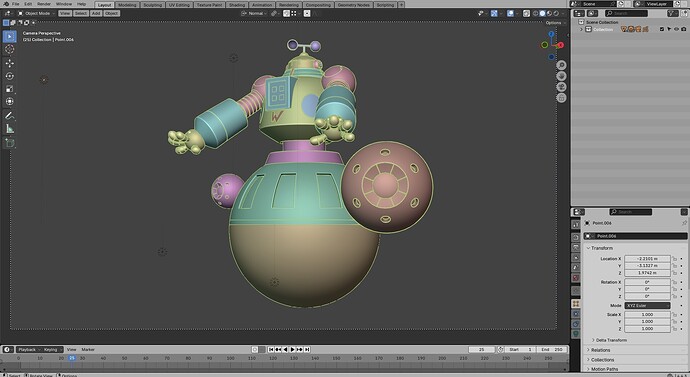
Task: Open the File menu
Action: (x=15, y=4)
